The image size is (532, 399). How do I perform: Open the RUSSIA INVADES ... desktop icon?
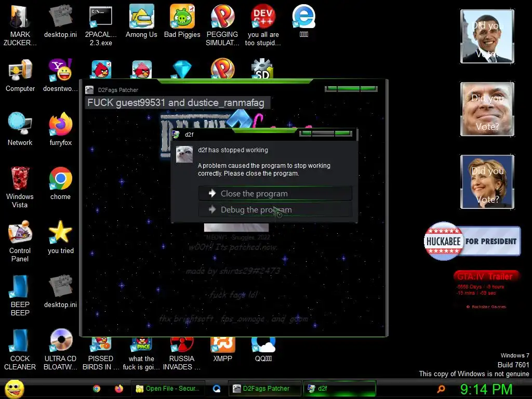click(182, 354)
